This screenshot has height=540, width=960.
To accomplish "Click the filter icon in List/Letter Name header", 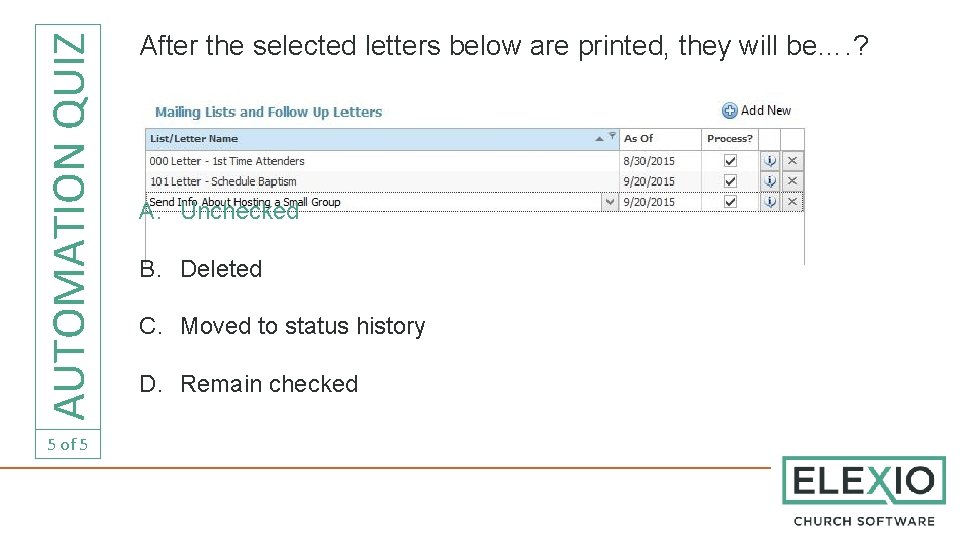I will [612, 137].
